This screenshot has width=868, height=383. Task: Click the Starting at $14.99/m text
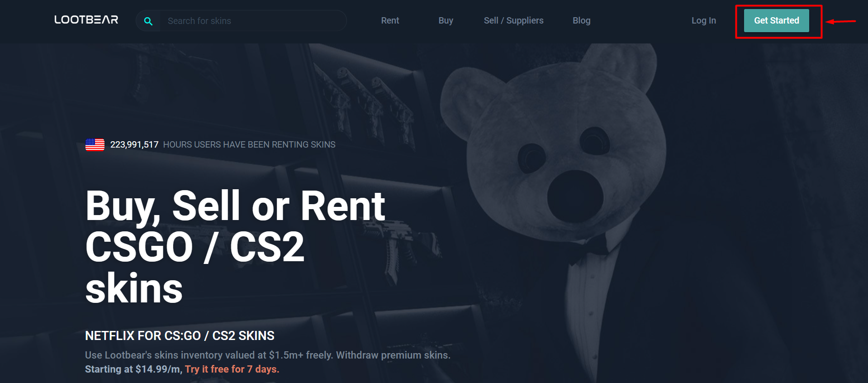(133, 369)
